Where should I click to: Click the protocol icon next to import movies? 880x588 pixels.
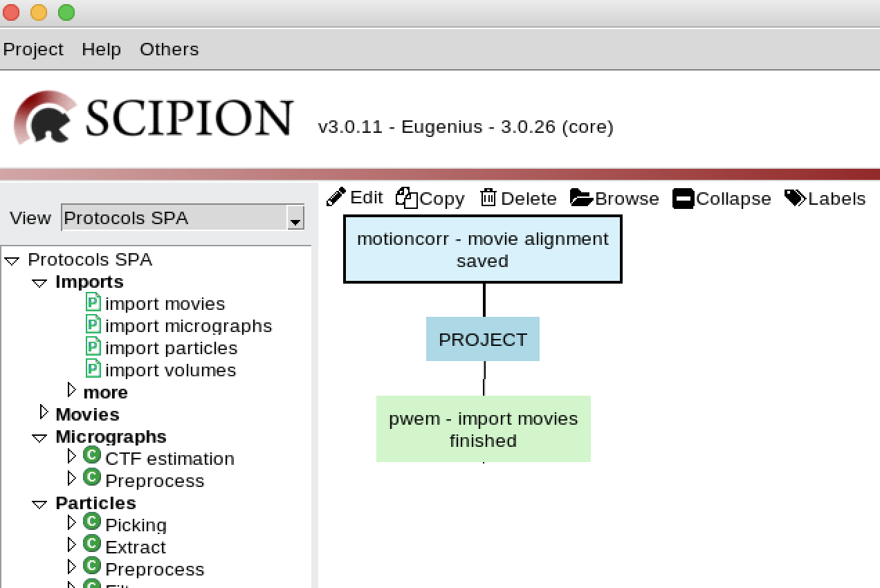[x=93, y=303]
